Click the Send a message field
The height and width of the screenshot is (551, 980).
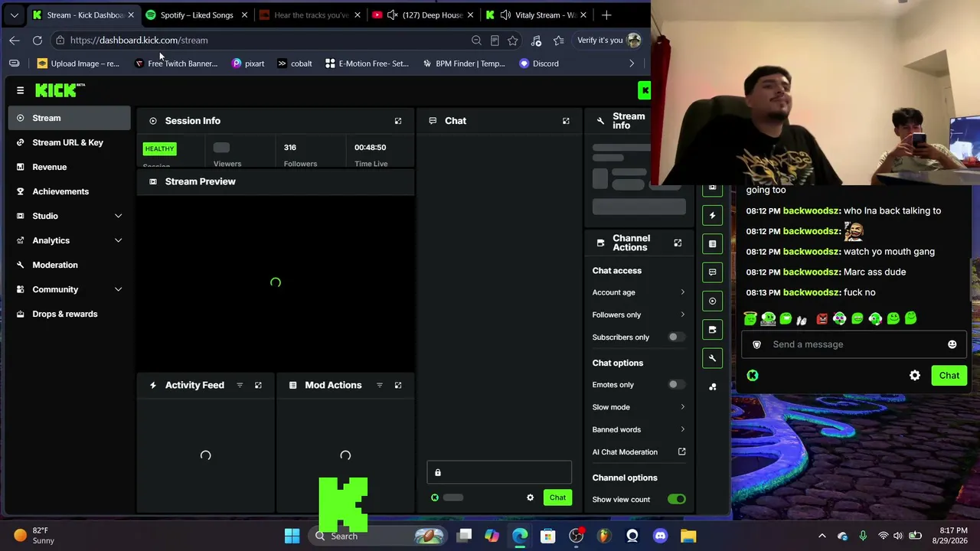point(854,344)
